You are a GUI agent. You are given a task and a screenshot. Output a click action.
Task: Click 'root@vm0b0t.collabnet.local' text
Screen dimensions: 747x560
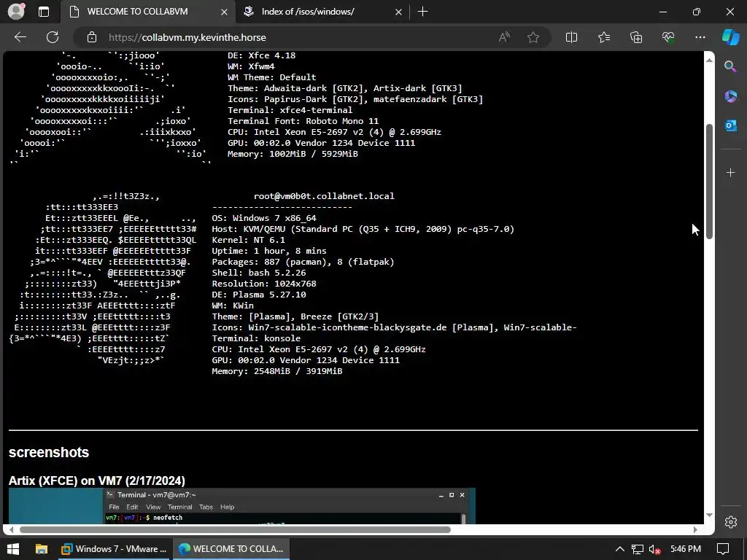tap(324, 196)
